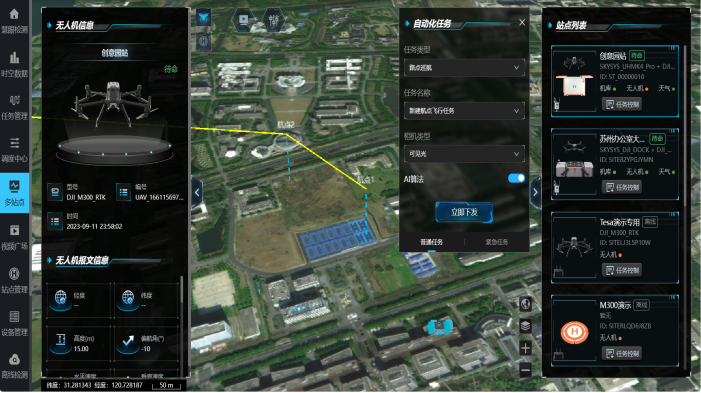Open the bottom sidebar item with camera icon
Viewport: 701px width, 393px height.
coord(14,366)
